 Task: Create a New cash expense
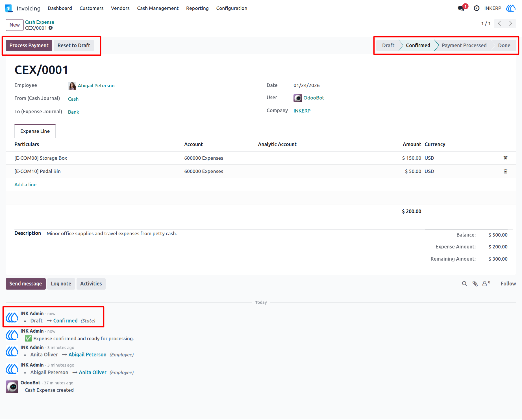click(x=14, y=25)
